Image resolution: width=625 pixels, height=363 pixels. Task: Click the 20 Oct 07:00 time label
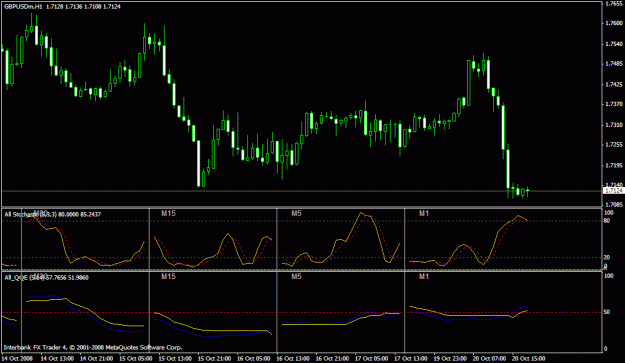[489, 358]
